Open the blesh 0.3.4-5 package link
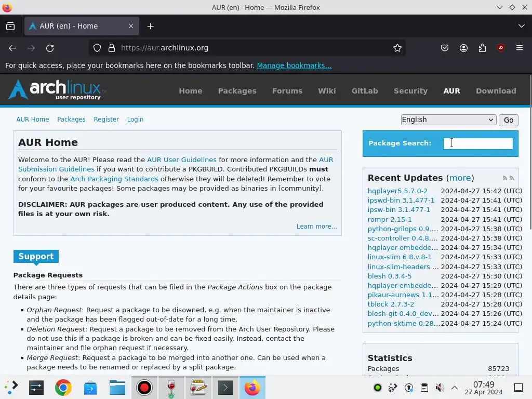 pyautogui.click(x=390, y=276)
